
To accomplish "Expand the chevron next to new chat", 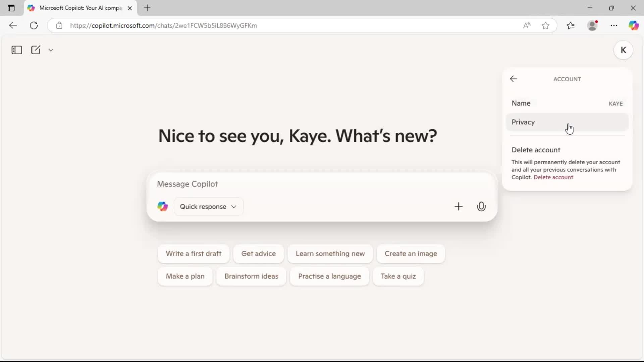I will tap(51, 50).
